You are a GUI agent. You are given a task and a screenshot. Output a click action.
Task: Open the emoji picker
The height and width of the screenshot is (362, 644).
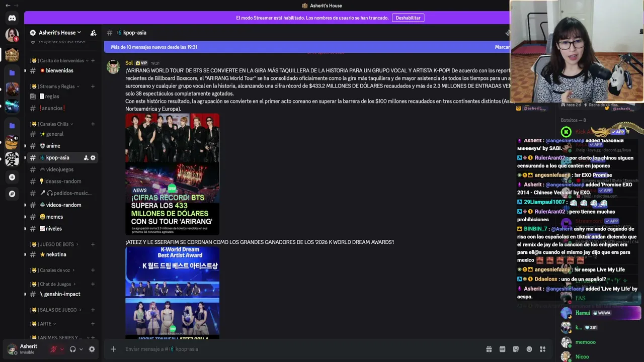tap(529, 349)
